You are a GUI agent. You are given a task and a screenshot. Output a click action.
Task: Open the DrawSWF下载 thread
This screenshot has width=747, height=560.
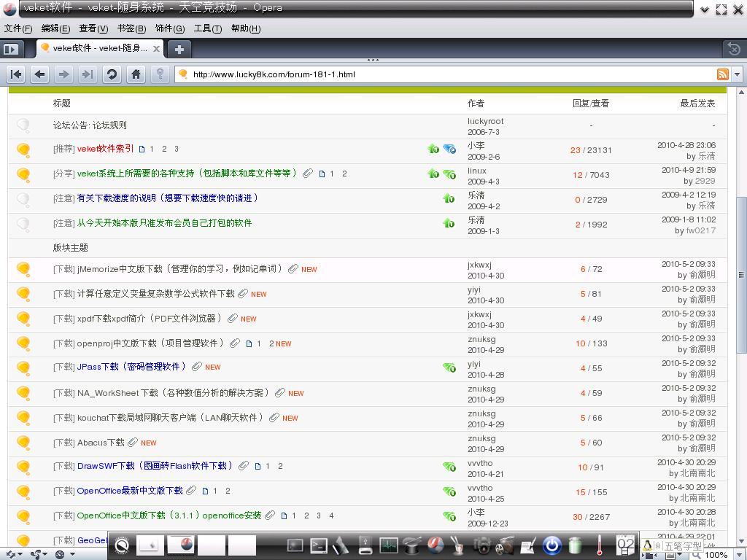pyautogui.click(x=155, y=466)
